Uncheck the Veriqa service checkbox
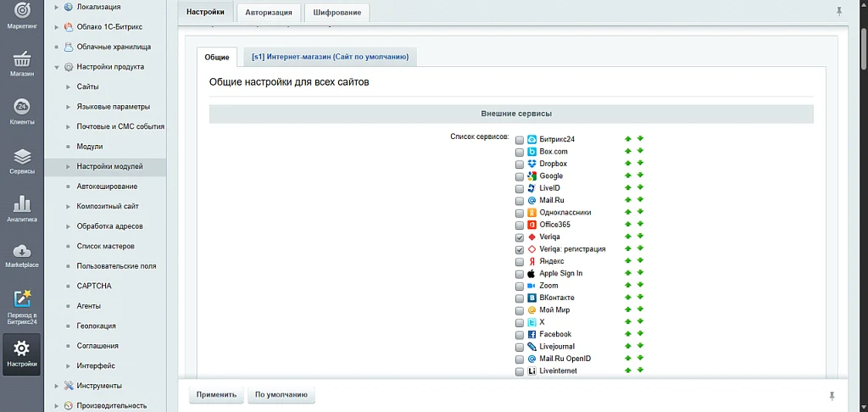 pyautogui.click(x=520, y=237)
